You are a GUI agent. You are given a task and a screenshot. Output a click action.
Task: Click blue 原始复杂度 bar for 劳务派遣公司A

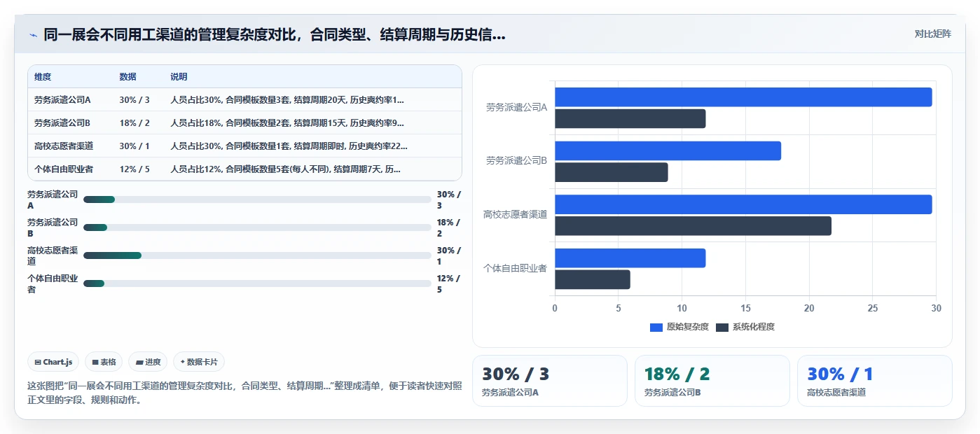point(743,97)
